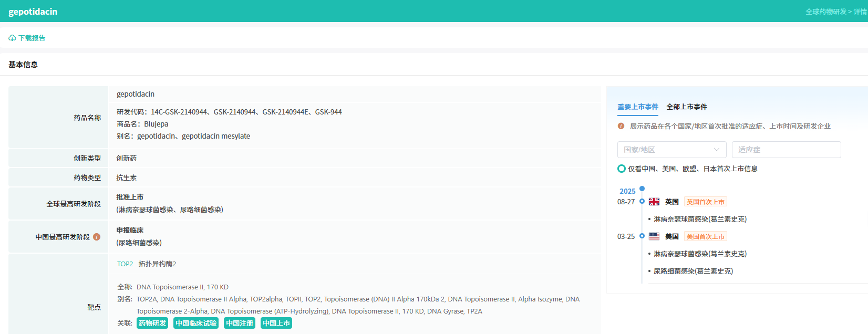Click the 创新药 value
This screenshot has height=334, width=868.
(x=127, y=158)
